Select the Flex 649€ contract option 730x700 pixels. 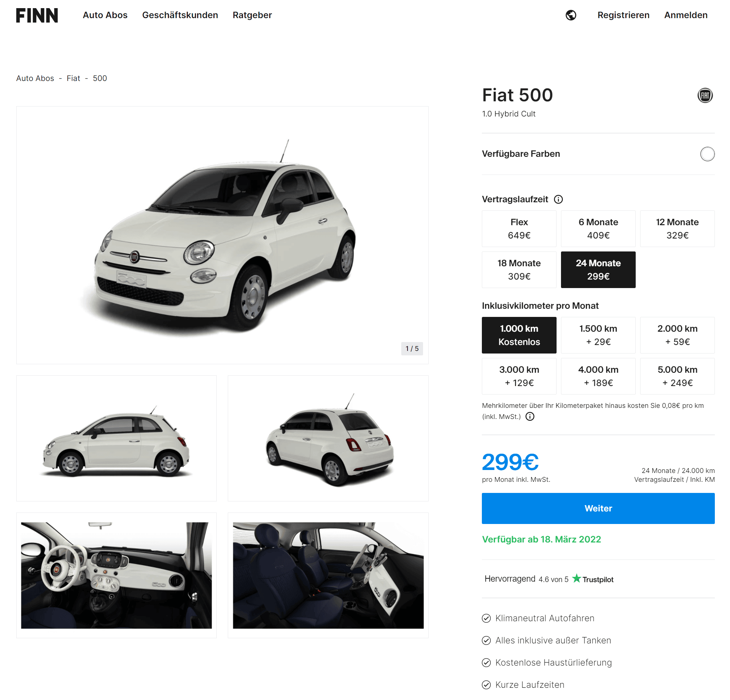point(519,229)
